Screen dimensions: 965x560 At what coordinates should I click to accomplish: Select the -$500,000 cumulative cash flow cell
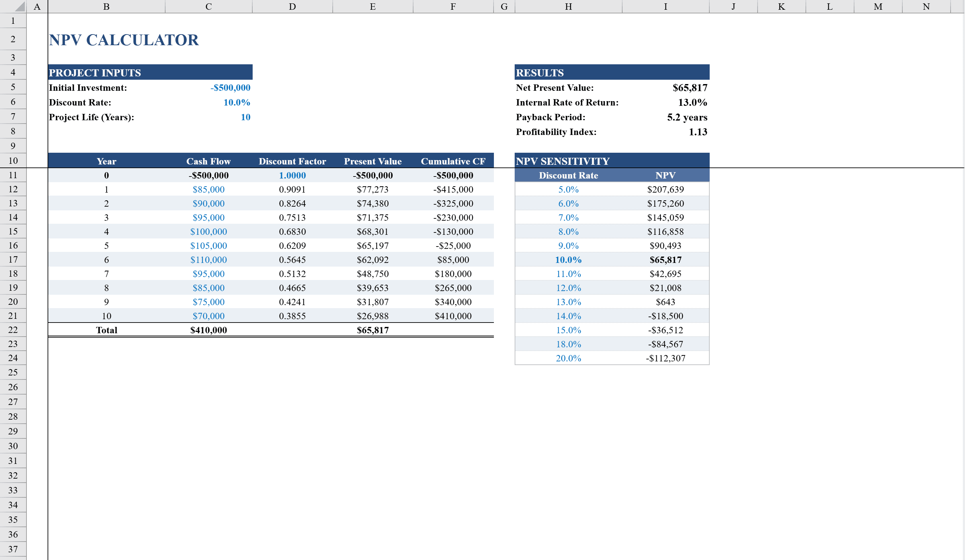coord(453,175)
